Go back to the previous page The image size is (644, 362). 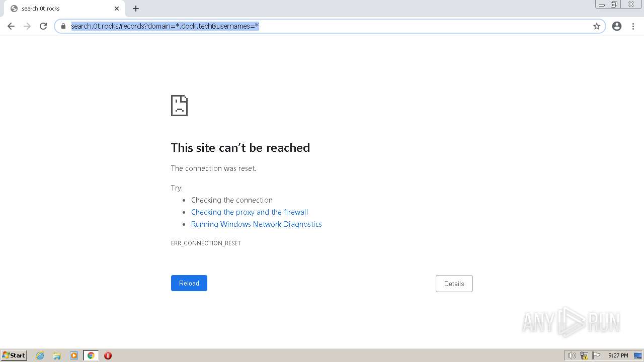(x=11, y=26)
